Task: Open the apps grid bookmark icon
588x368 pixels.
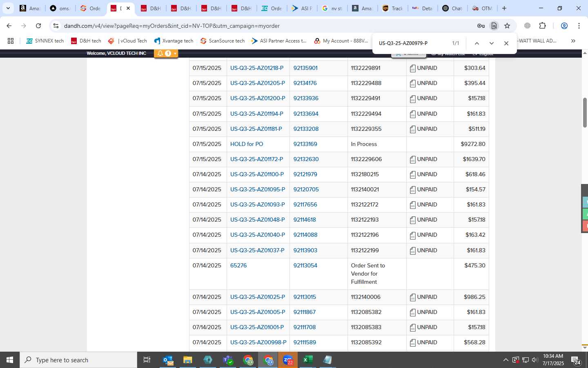Action: coord(11,41)
